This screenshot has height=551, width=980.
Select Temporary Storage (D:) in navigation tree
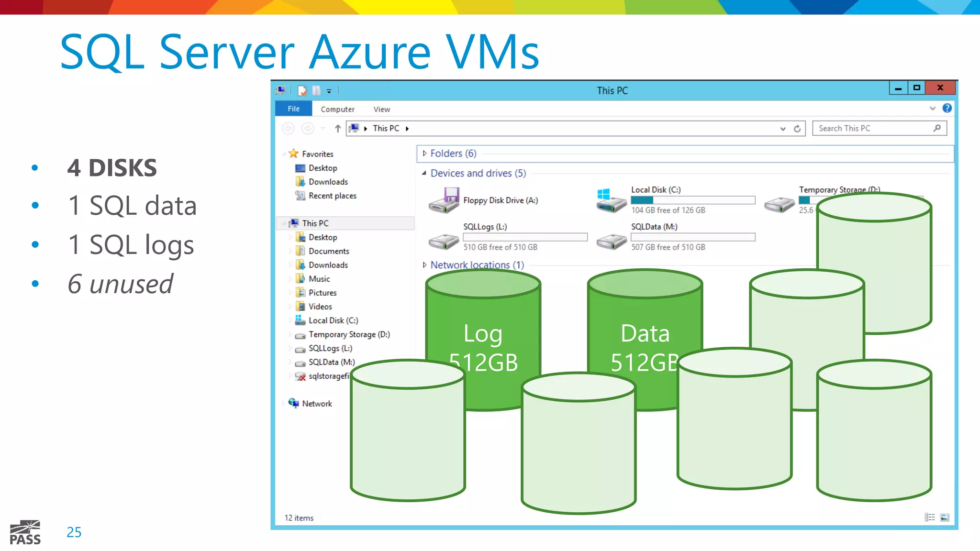(349, 334)
